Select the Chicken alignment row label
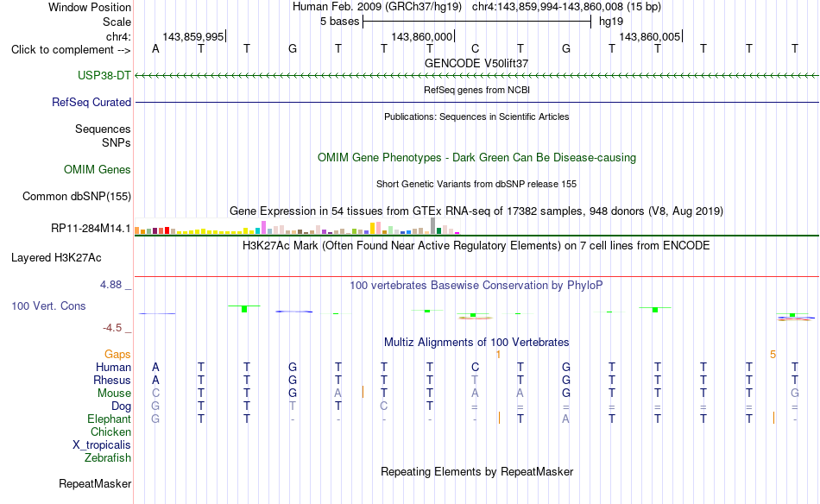 [x=110, y=432]
